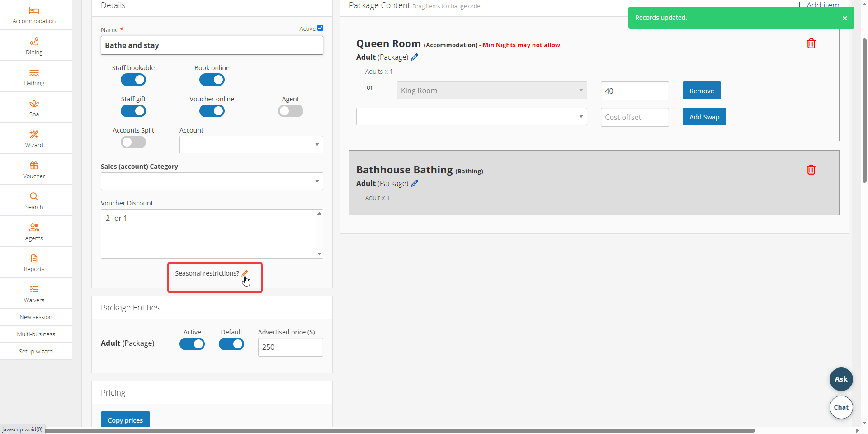Click the King Room cost offset field

pos(635,91)
